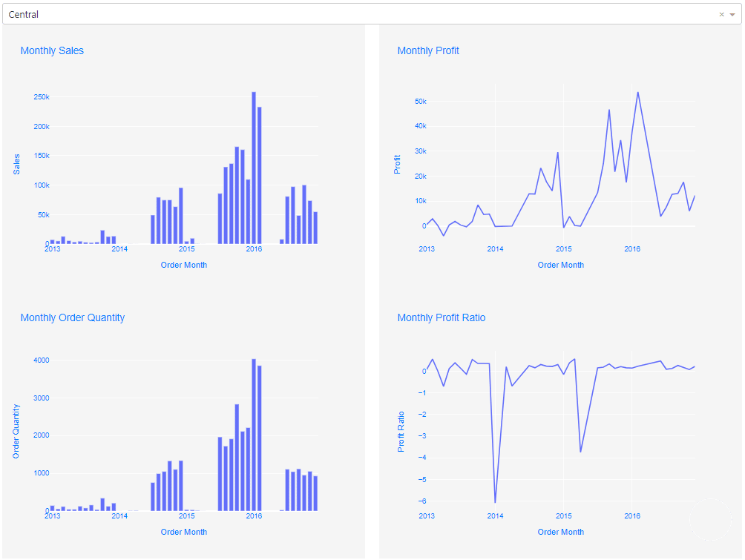Click the highest peak on Monthly Profit line
This screenshot has height=560, width=745.
(x=637, y=93)
